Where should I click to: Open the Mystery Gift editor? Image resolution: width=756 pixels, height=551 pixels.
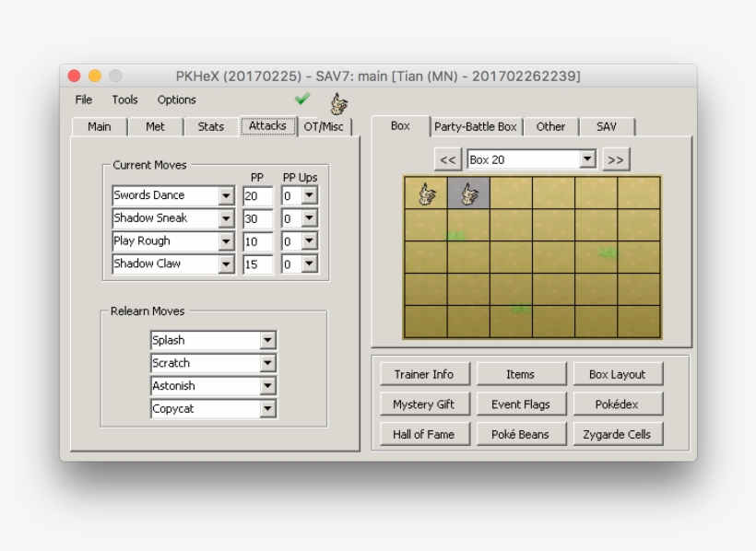coord(424,404)
